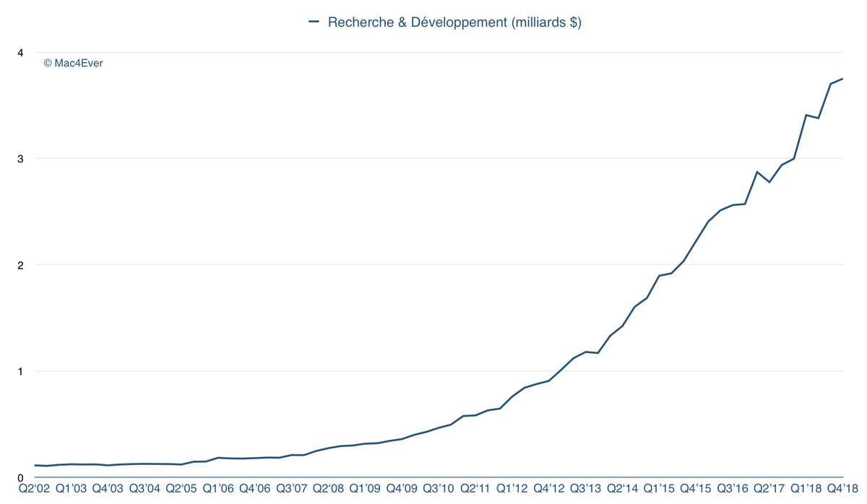Click the Q1'09 x-axis label
Image resolution: width=867 pixels, height=504 pixels.
point(366,489)
